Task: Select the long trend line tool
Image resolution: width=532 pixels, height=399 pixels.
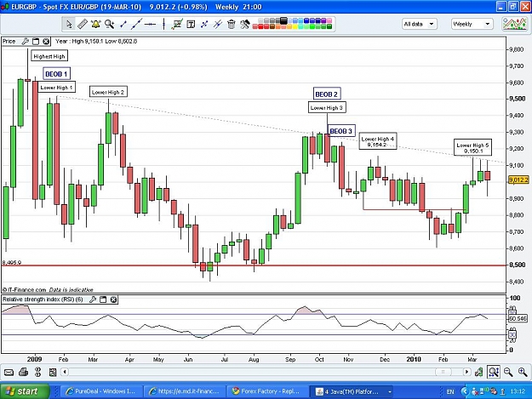Action: pyautogui.click(x=137, y=24)
